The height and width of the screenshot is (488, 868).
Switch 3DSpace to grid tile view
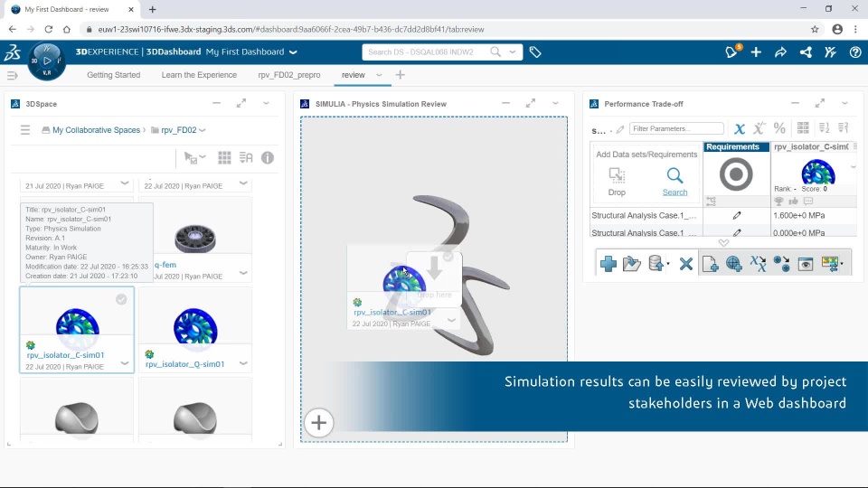[x=224, y=157]
